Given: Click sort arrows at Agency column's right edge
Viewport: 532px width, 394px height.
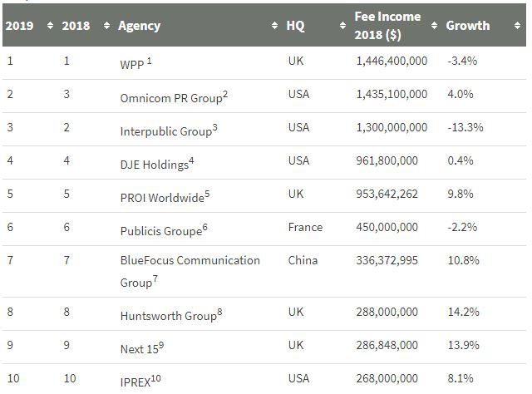Looking at the screenshot, I should tap(275, 26).
